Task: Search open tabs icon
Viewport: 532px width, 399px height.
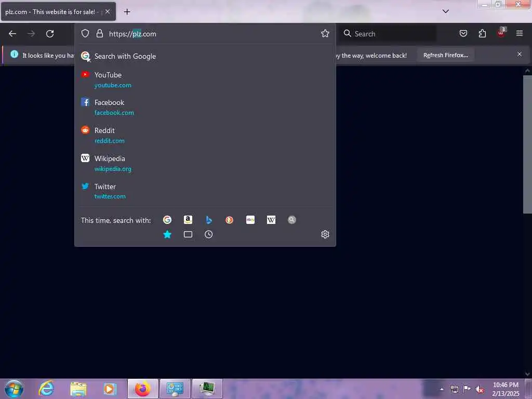Action: 188,234
